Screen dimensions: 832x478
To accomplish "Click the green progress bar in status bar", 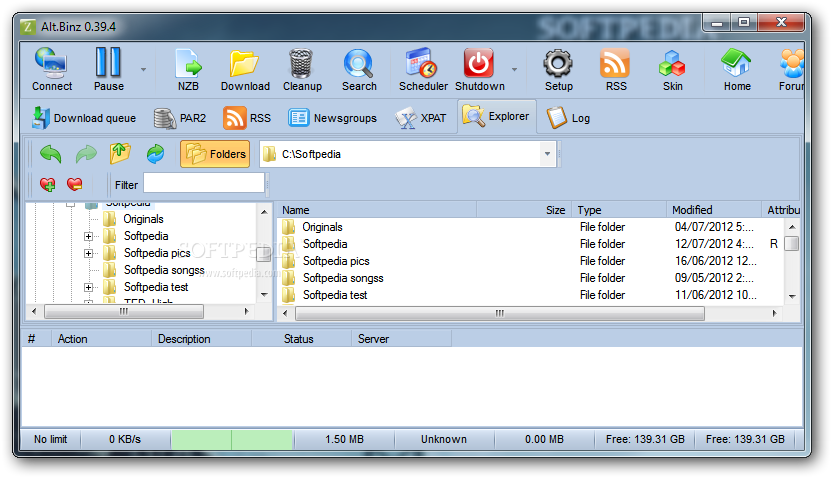I will [232, 440].
